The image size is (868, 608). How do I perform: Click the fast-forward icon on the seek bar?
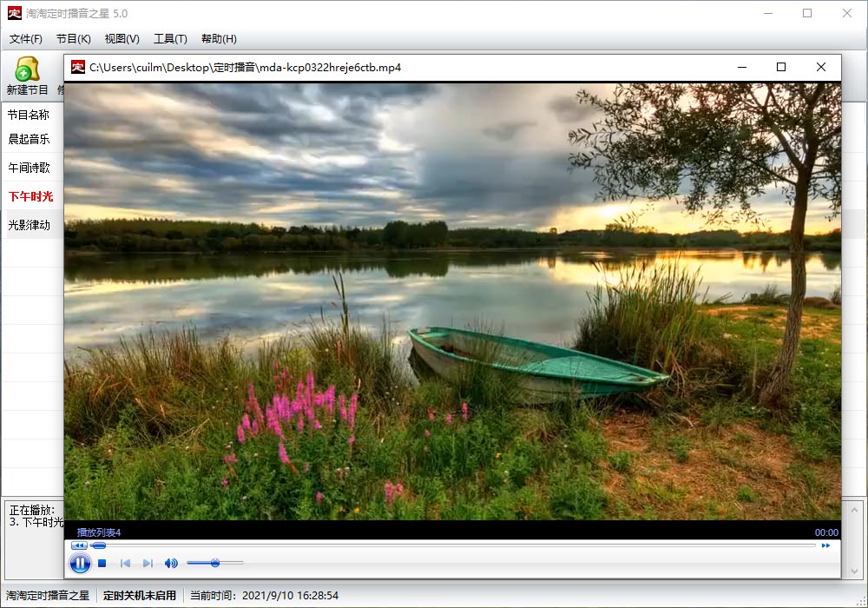pyautogui.click(x=826, y=545)
